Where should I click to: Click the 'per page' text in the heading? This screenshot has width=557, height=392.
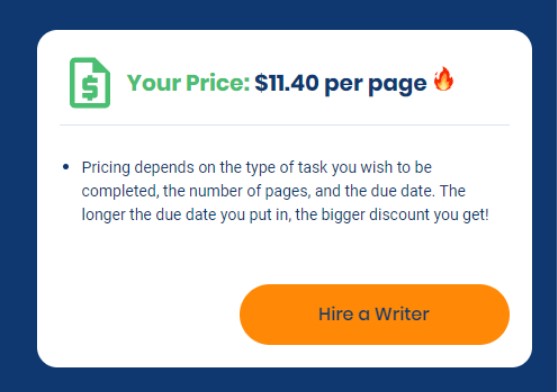pyautogui.click(x=375, y=85)
